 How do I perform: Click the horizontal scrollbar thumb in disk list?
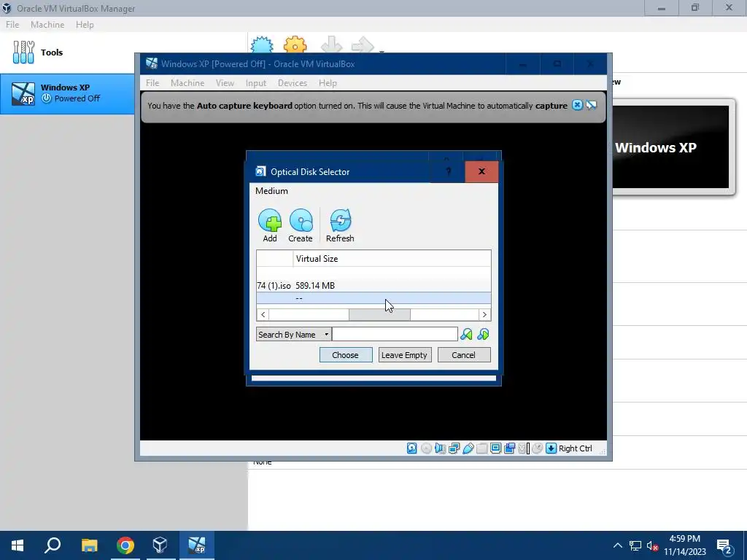tap(379, 314)
